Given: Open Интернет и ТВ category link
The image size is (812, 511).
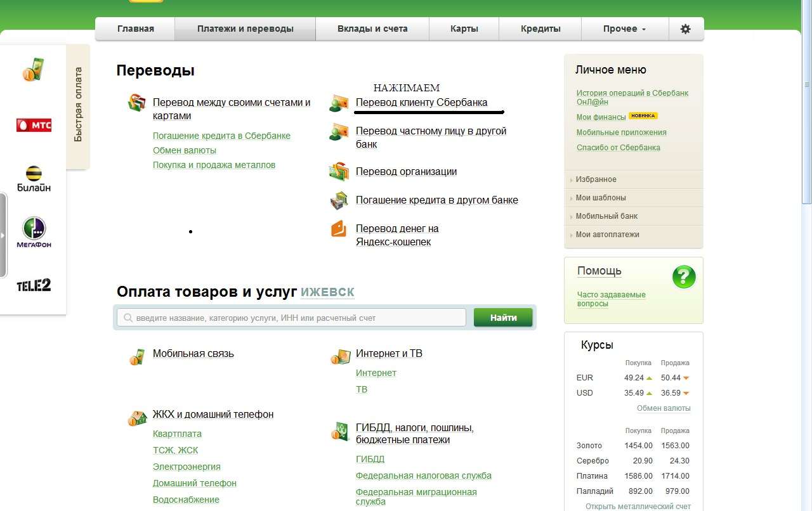Looking at the screenshot, I should pos(389,354).
